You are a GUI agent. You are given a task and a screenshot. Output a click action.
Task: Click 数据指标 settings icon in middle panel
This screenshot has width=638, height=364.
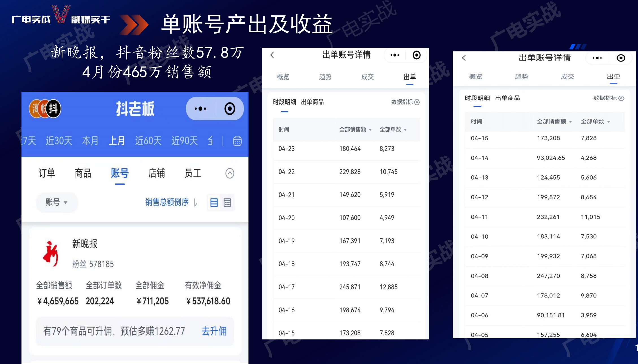(417, 102)
